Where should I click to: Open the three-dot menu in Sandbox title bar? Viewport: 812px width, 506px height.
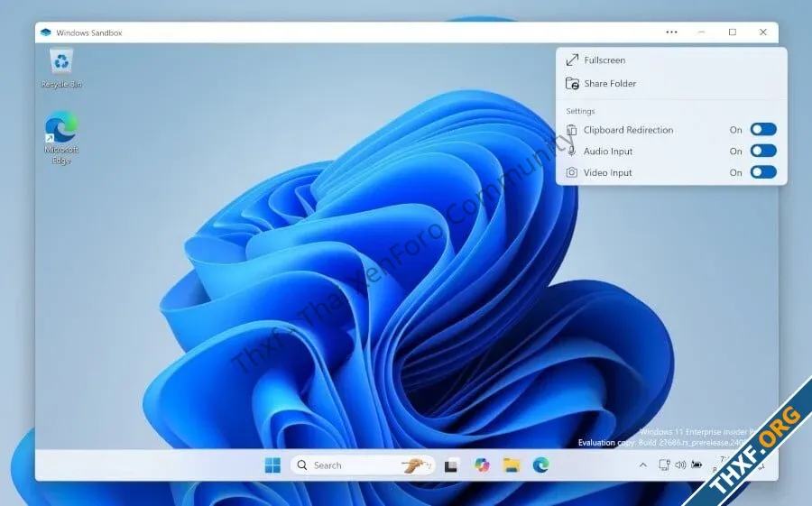pos(671,32)
